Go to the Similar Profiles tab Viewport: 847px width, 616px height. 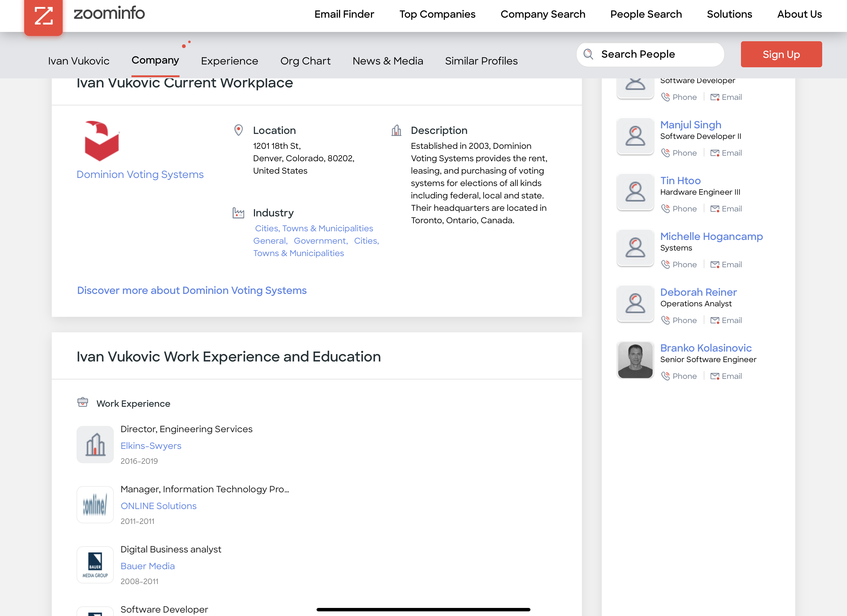coord(481,61)
